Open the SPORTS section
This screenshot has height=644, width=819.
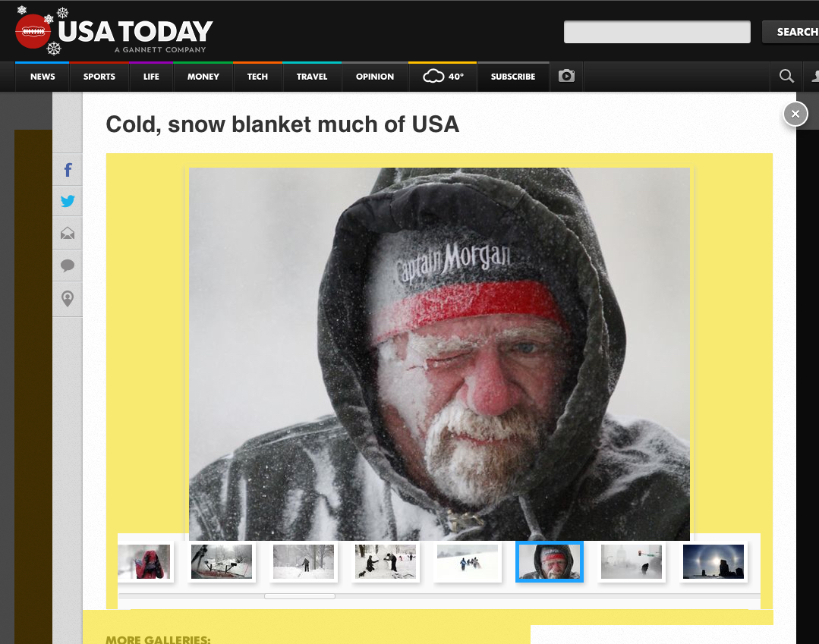point(99,76)
